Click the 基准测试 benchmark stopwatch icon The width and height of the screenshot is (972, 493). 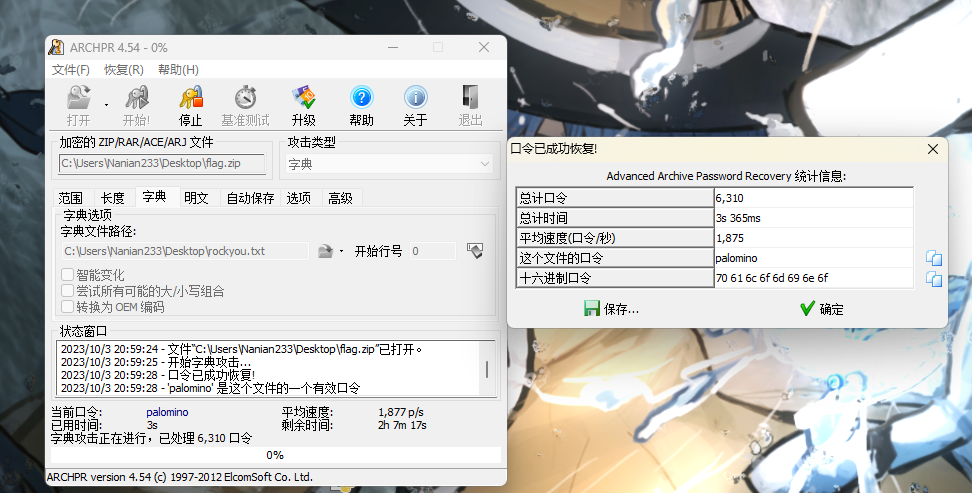[x=245, y=98]
